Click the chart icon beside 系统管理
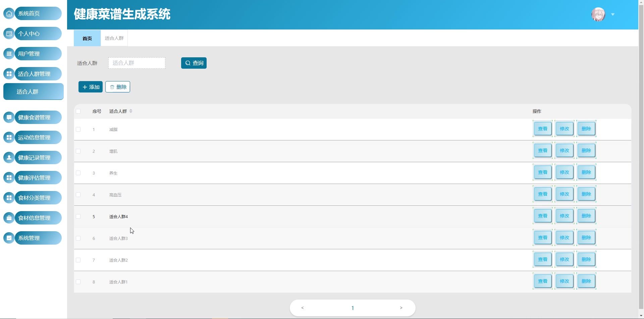Screen dimensions: 644x319 click(9, 238)
